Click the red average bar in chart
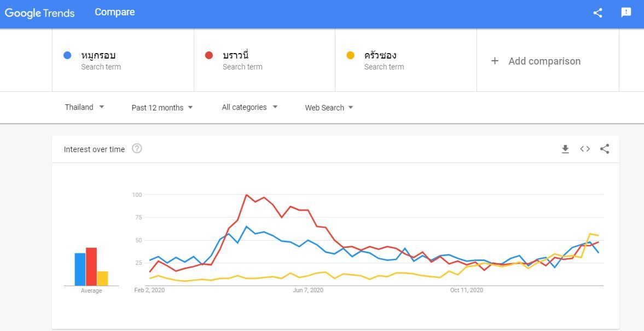 pos(91,266)
